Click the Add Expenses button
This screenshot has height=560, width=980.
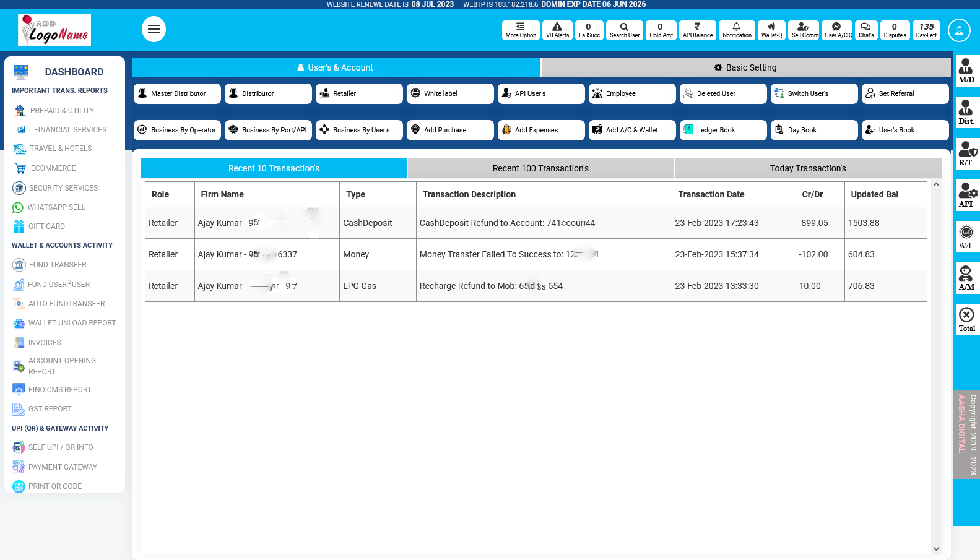click(x=541, y=130)
